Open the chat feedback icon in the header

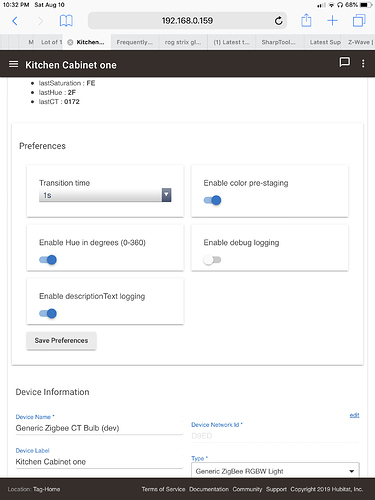coord(344,62)
